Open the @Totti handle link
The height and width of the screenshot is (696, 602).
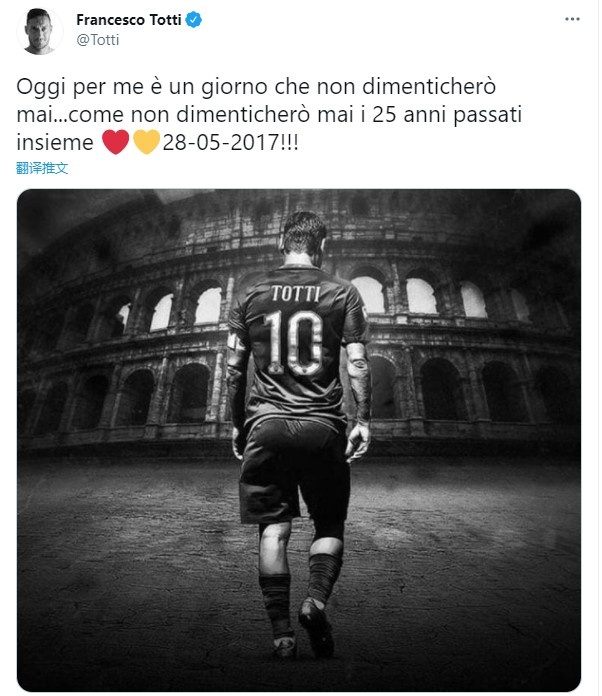98,40
